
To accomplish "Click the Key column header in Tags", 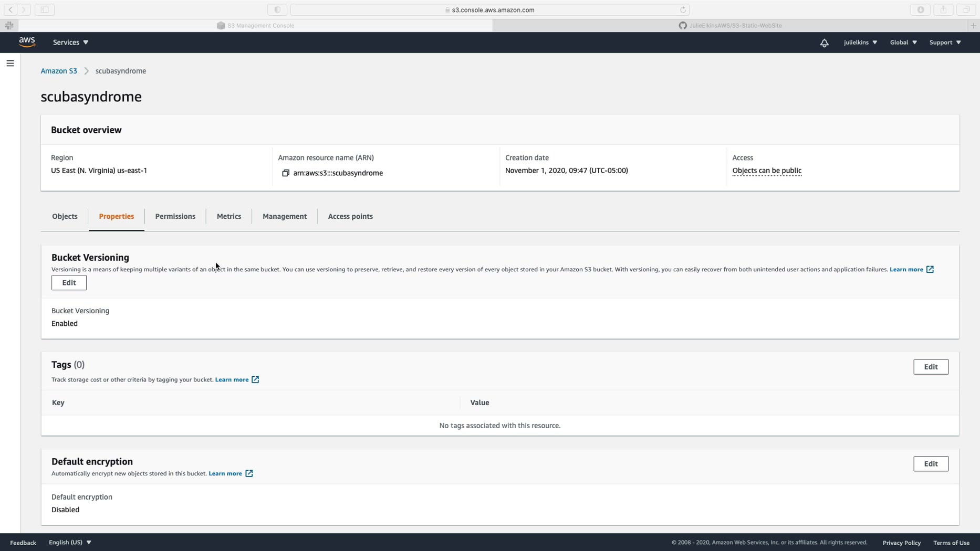I will point(58,402).
